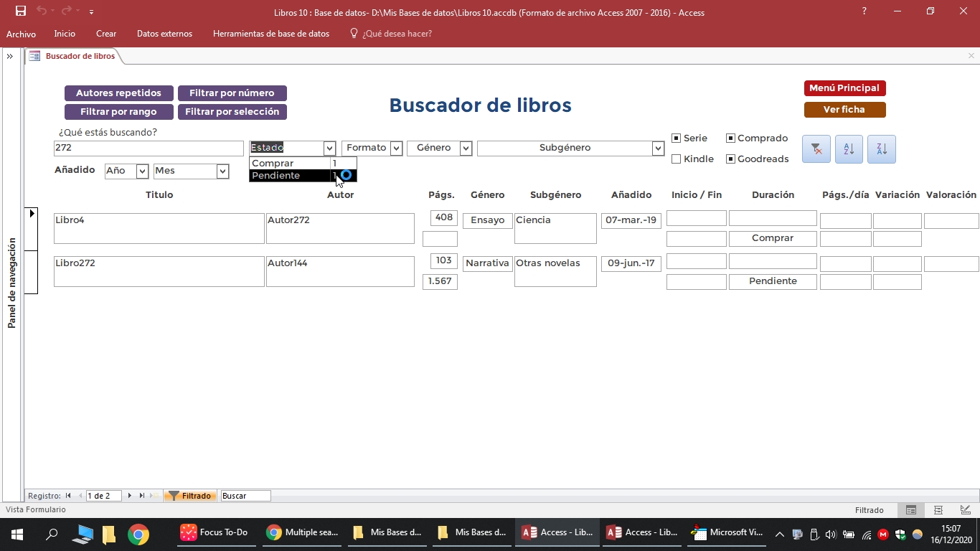Click the Buscar box in the record bar
The height and width of the screenshot is (551, 980).
click(245, 496)
